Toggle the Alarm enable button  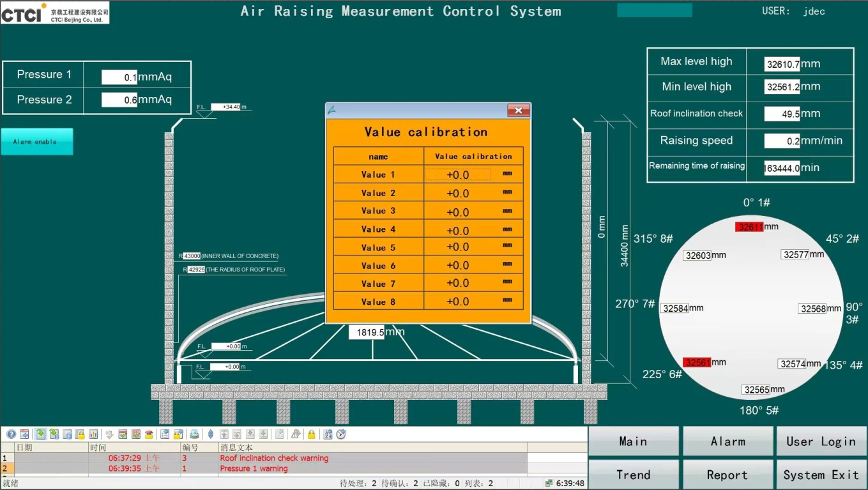(37, 142)
